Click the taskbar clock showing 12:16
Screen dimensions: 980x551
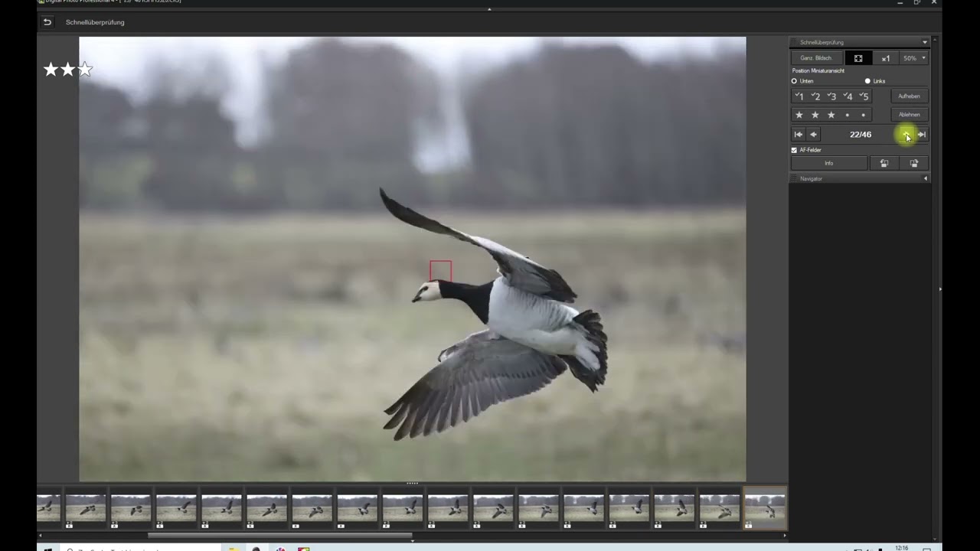pos(902,548)
